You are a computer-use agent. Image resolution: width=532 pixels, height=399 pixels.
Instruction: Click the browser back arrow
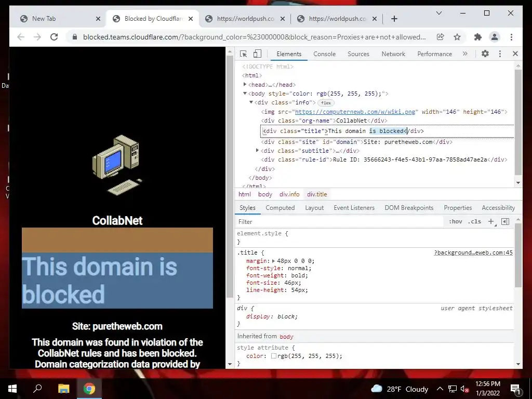tap(21, 37)
